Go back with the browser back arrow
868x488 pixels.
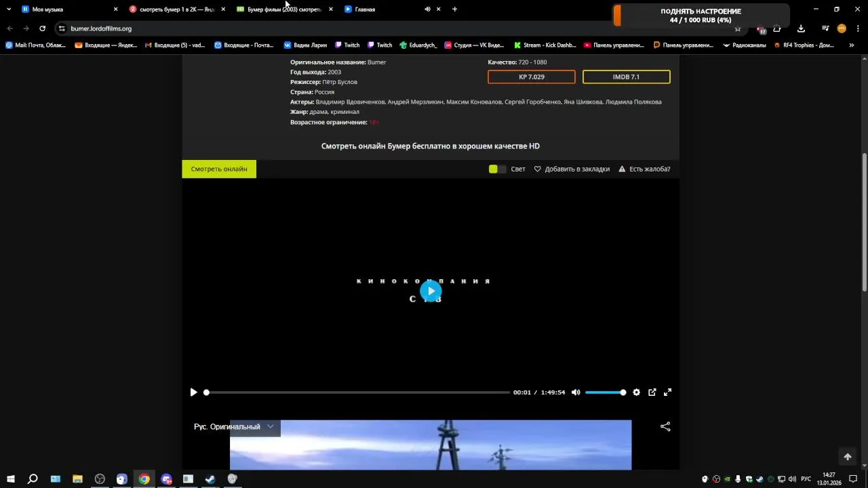[x=9, y=28]
